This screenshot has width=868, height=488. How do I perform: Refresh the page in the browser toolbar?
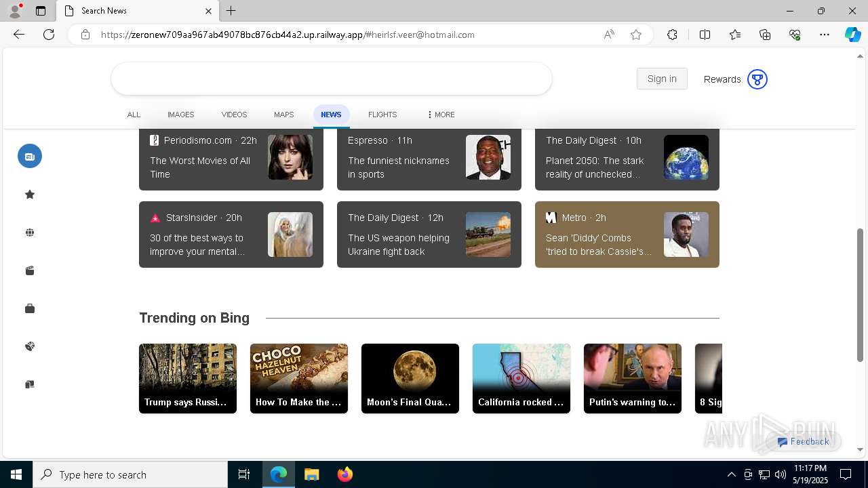pyautogui.click(x=49, y=35)
